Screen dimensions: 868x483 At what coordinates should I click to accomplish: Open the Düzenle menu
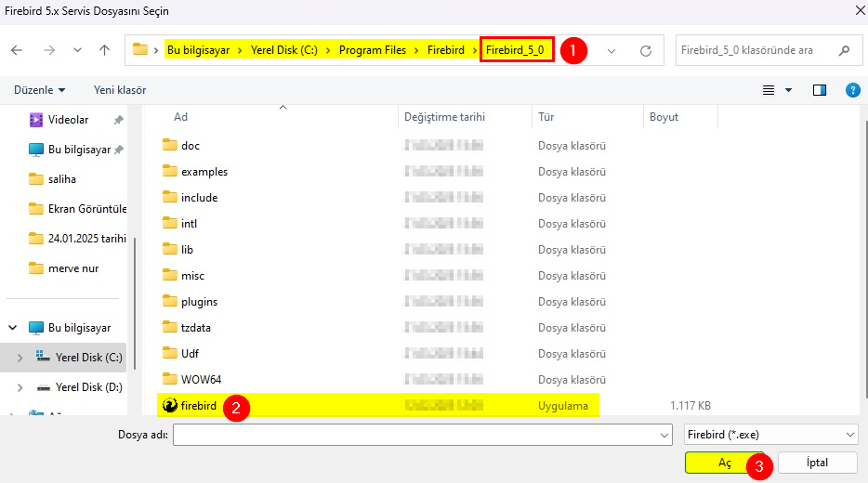pyautogui.click(x=39, y=90)
